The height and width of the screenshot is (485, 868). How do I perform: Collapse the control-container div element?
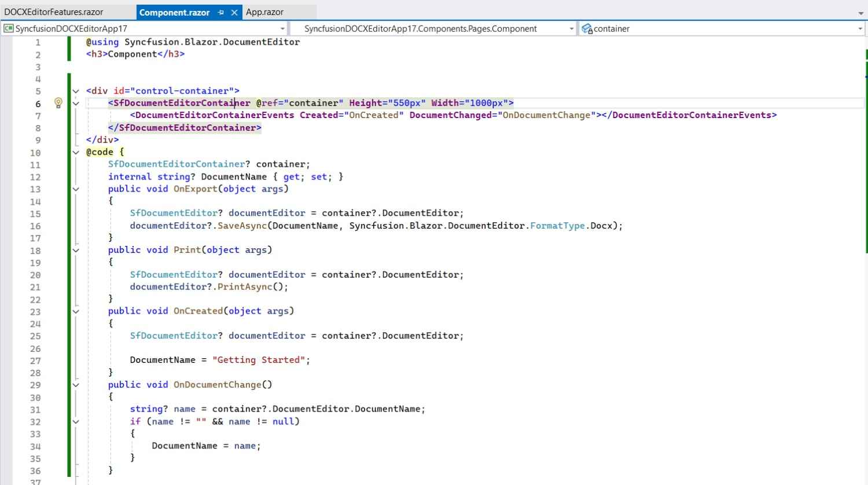76,90
